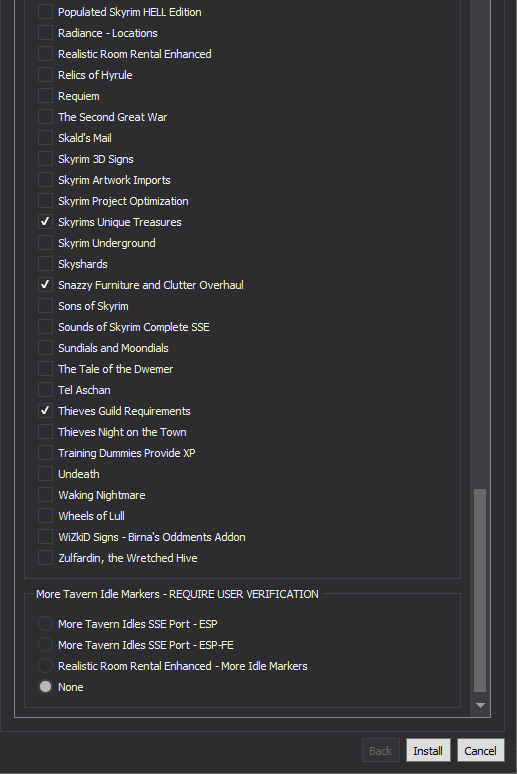This screenshot has width=517, height=774.
Task: Choose Realistic Room Rental More Idle Markers
Action: pos(45,666)
